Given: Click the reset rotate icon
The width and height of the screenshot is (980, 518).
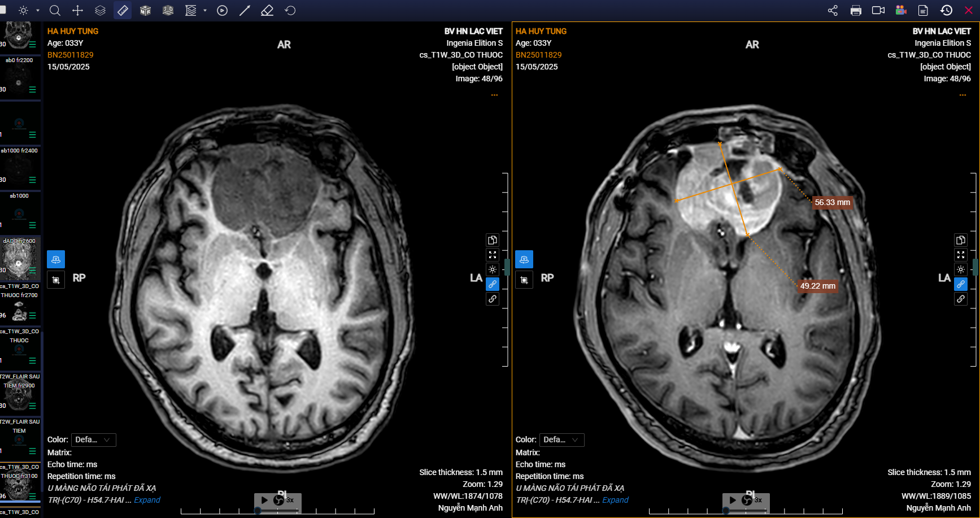Looking at the screenshot, I should (x=290, y=11).
